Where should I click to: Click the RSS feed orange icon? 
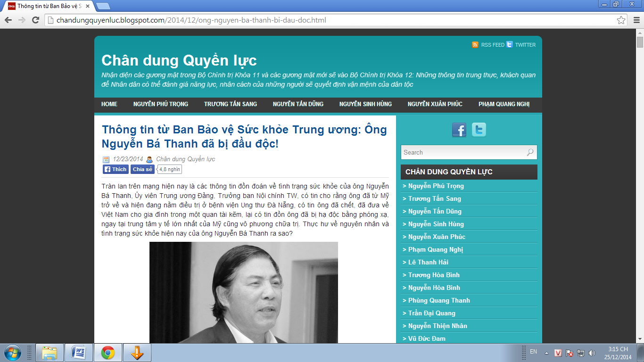pos(475,44)
